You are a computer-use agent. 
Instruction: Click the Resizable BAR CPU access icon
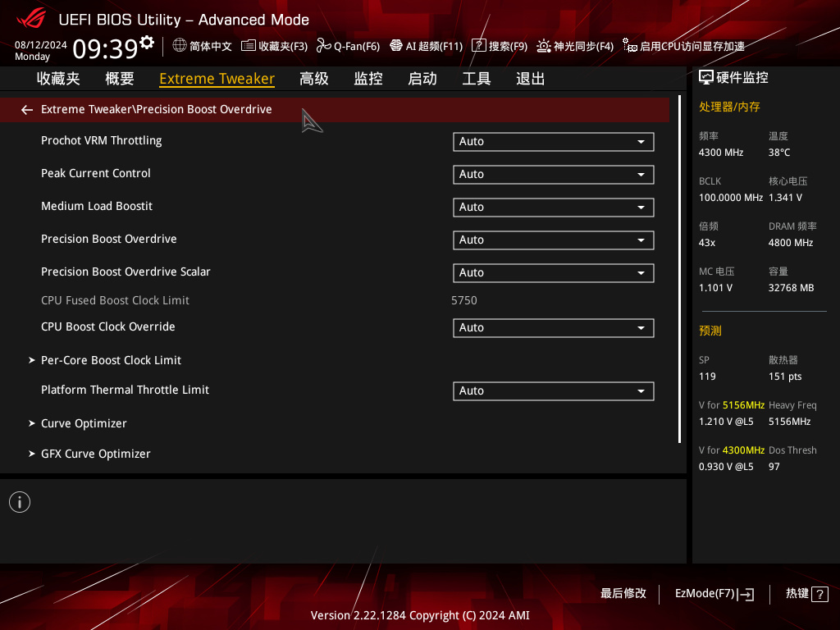click(630, 46)
